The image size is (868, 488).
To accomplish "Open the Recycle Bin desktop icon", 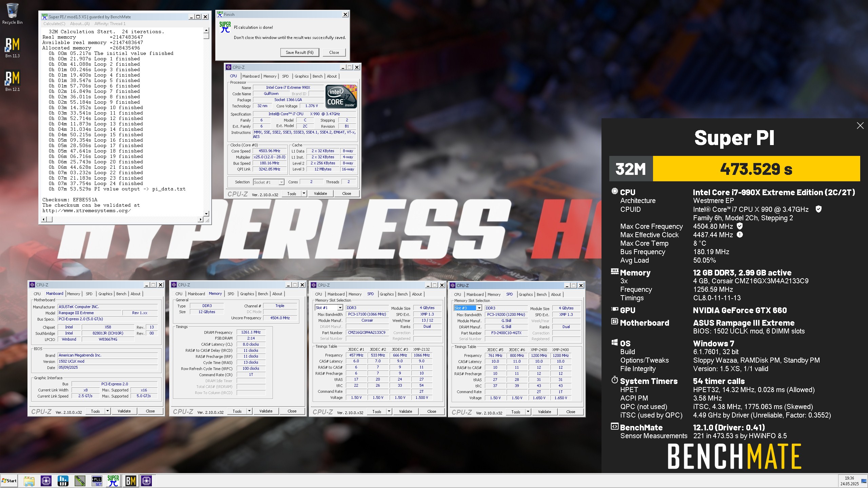I will coord(12,14).
